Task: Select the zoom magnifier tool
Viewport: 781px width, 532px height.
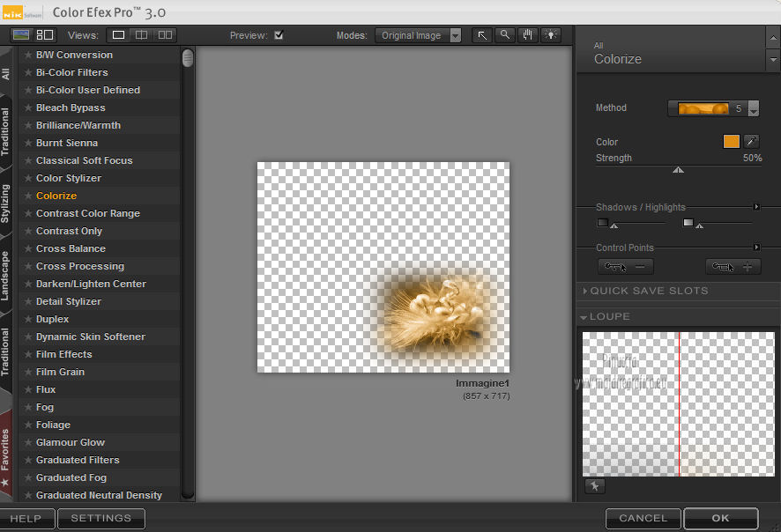Action: pyautogui.click(x=505, y=35)
